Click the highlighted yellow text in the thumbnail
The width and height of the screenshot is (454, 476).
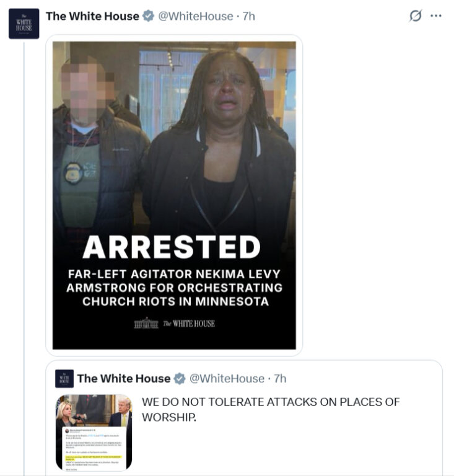click(94, 457)
